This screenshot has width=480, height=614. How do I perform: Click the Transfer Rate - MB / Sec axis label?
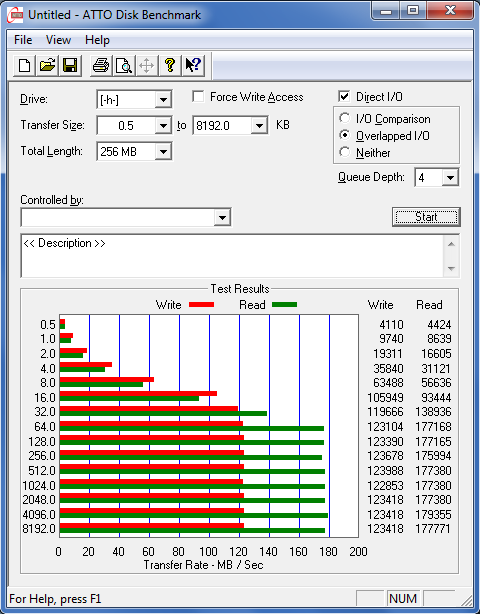coord(204,565)
